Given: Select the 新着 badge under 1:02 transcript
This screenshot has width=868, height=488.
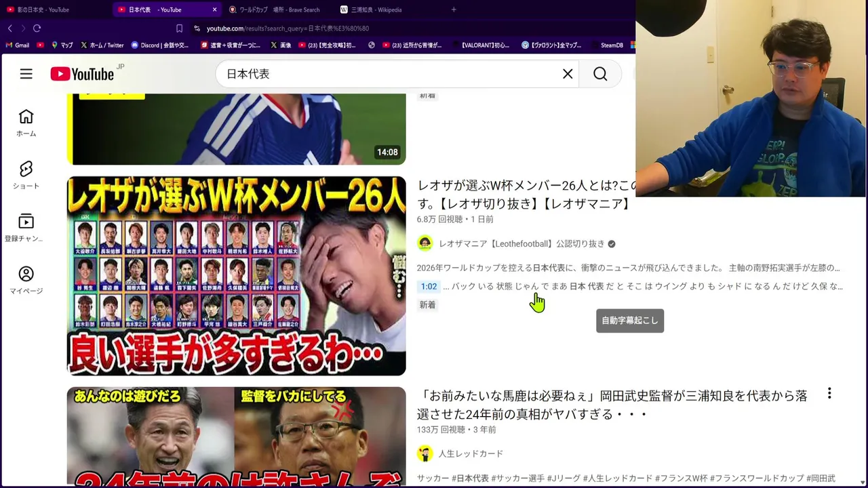Looking at the screenshot, I should tap(427, 305).
